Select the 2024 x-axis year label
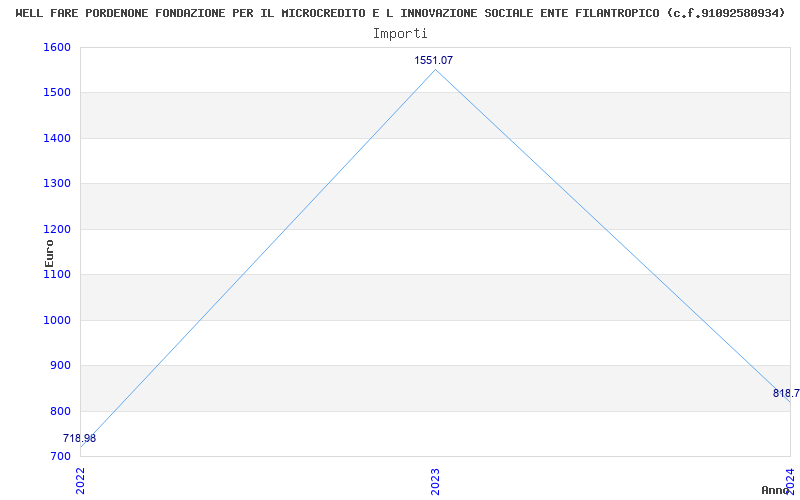The height and width of the screenshot is (500, 800). click(790, 481)
